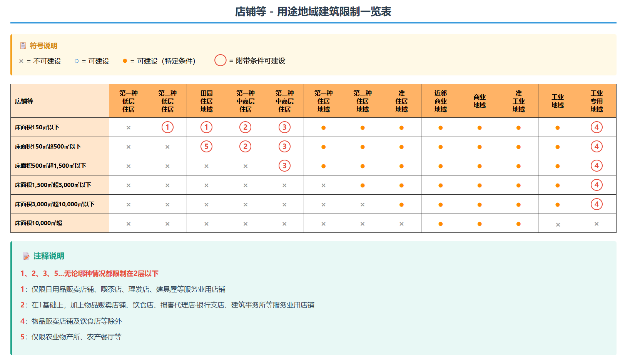Image resolution: width=625 pixels, height=364 pixels.
Task: Click circled ③ for 床面积500㎡超1,500㎡以下 row
Action: [284, 165]
